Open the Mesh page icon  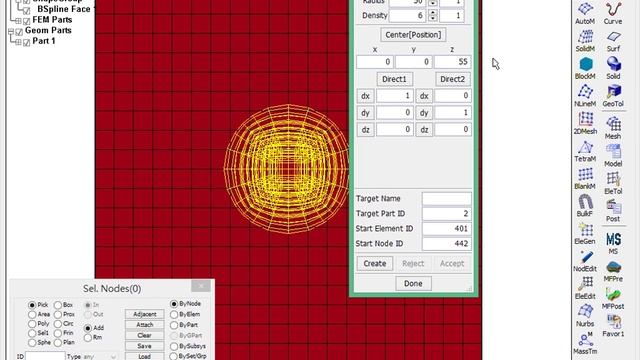click(613, 128)
